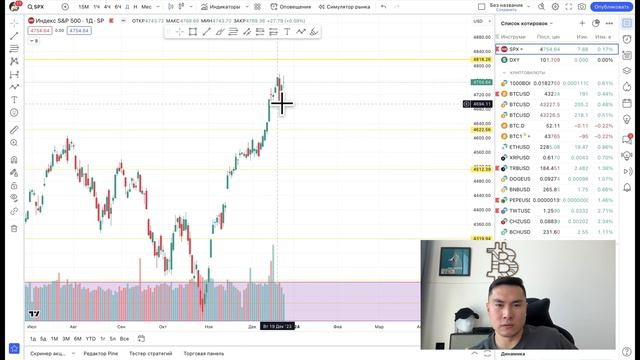
Task: Select the ETHUSD row in the watchlist
Action: click(557, 147)
